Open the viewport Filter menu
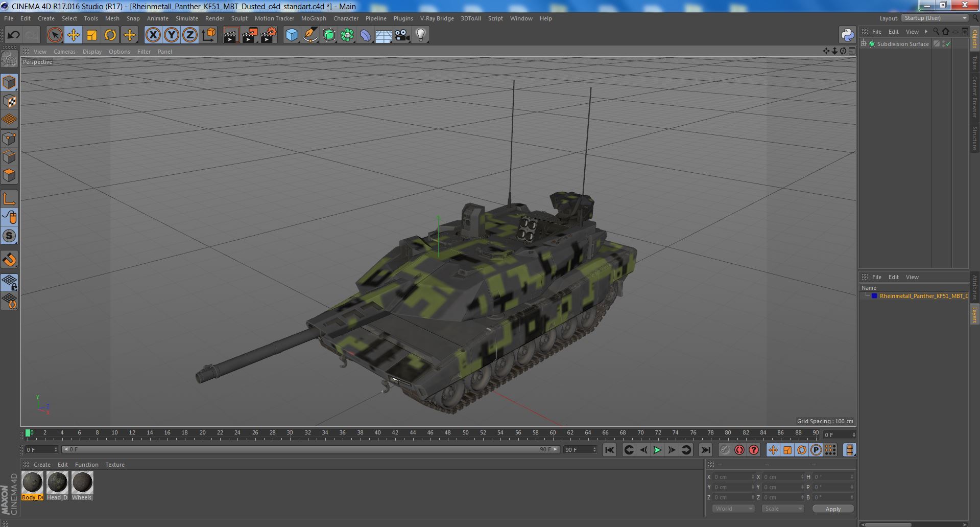The image size is (980, 527). [144, 52]
